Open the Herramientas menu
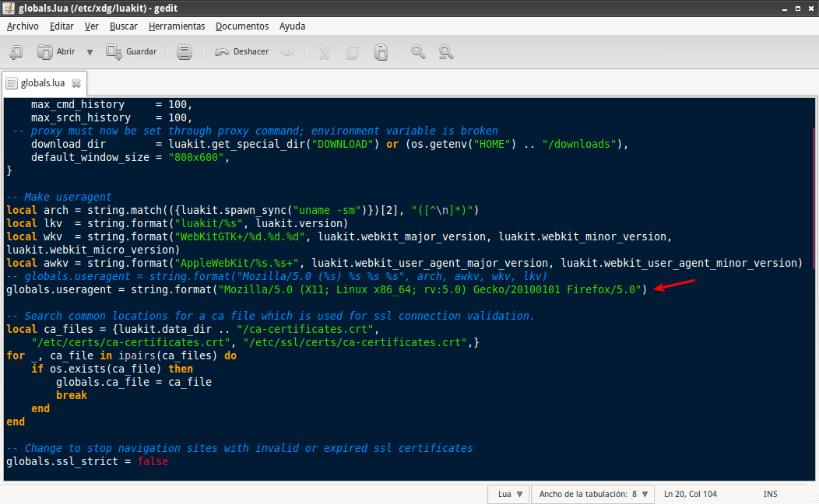 (177, 26)
